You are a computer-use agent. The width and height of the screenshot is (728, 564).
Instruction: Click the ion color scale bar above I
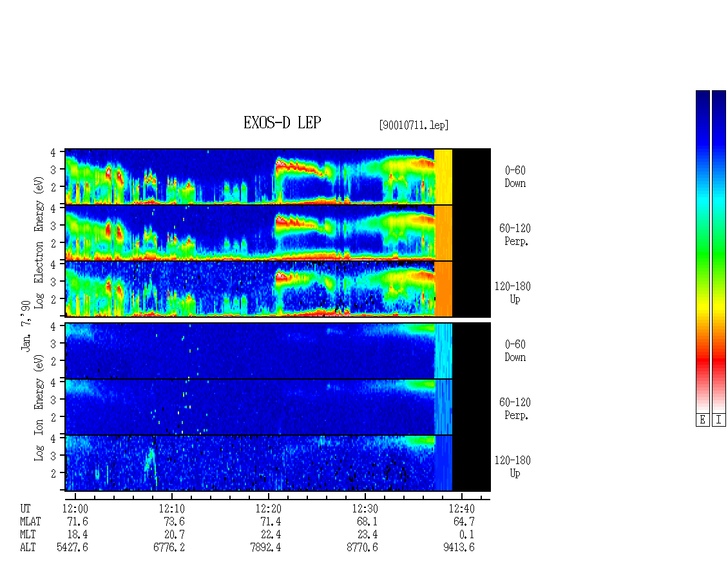click(x=719, y=251)
